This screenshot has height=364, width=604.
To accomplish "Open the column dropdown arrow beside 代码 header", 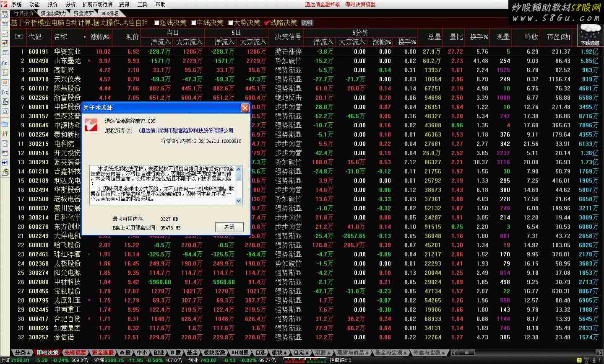I will [x=19, y=37].
